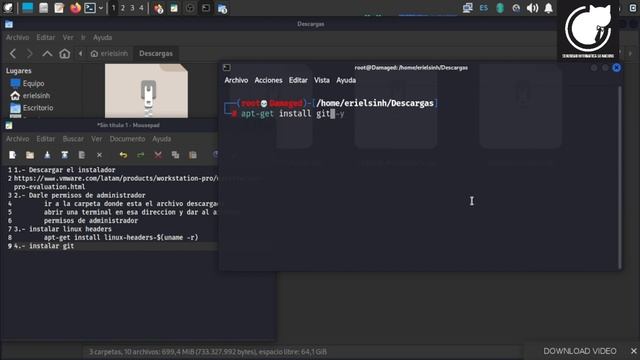Click the show desktop panel icon
Image resolution: width=640 pixels, height=360 pixels.
coord(27,8)
